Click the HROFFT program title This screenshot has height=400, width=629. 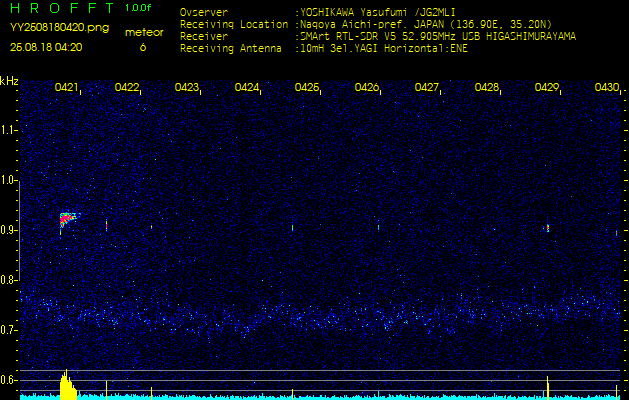click(63, 8)
